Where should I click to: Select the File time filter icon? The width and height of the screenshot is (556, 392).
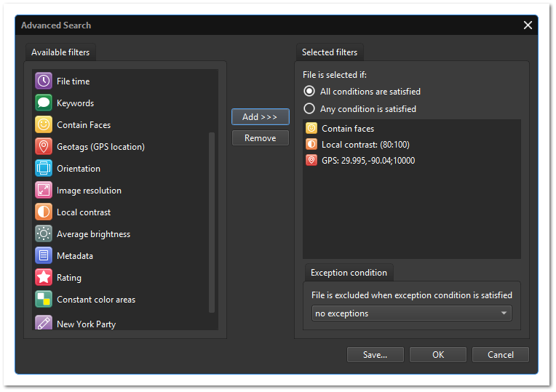tap(44, 81)
